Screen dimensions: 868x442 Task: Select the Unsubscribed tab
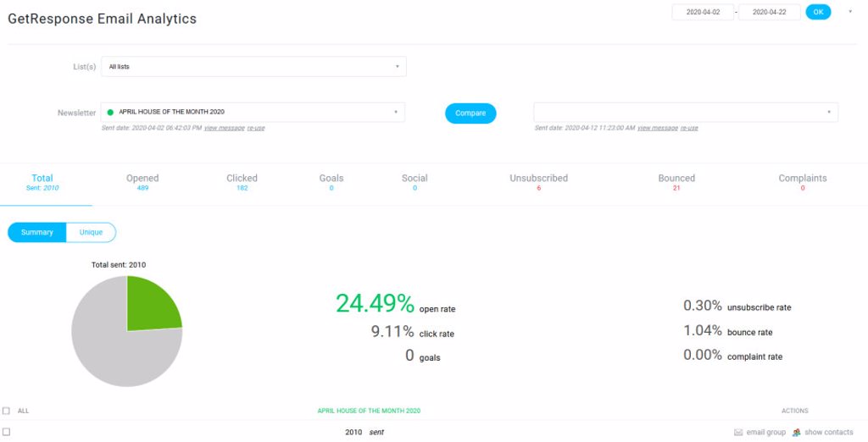[538, 183]
